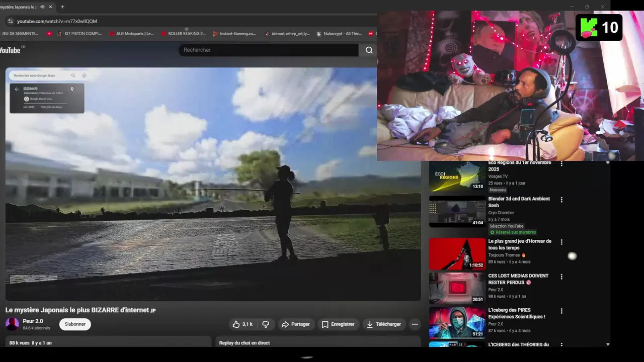Open menu for Eco Régions video
The image size is (644, 362).
(561, 164)
